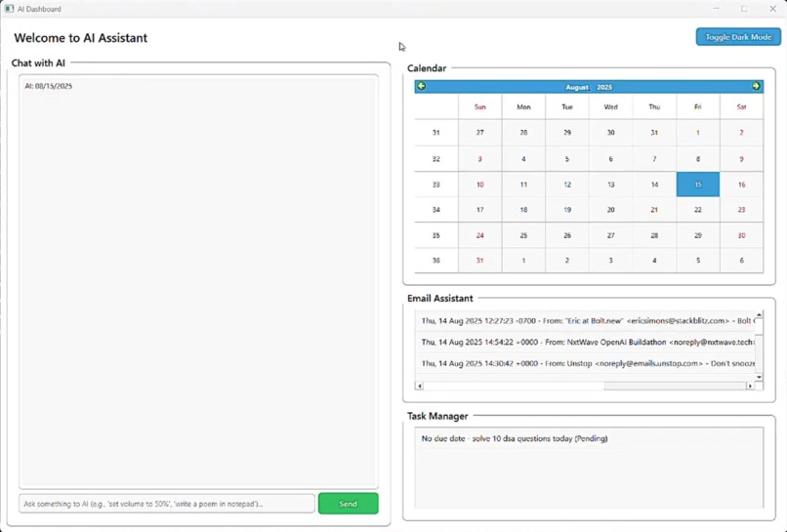The width and height of the screenshot is (787, 532).
Task: Send the chat message
Action: 349,504
